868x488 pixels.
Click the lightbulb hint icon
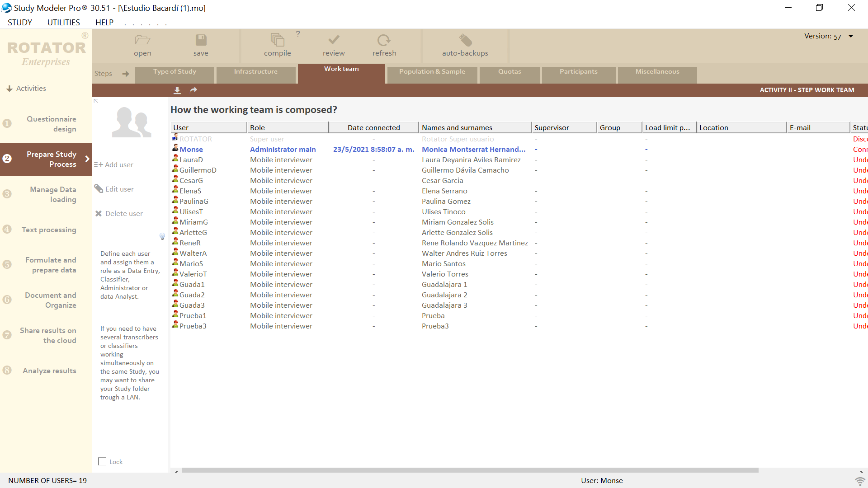pyautogui.click(x=162, y=236)
